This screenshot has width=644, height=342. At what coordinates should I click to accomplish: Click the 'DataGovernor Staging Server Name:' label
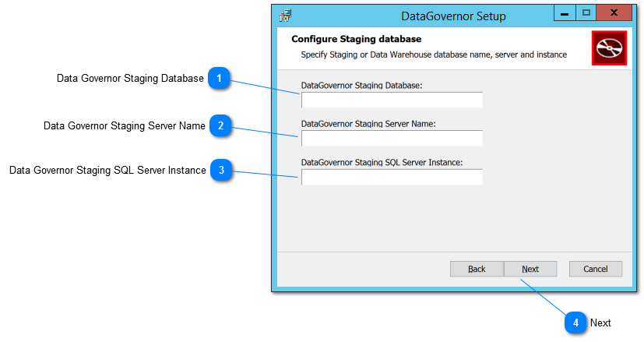point(368,124)
